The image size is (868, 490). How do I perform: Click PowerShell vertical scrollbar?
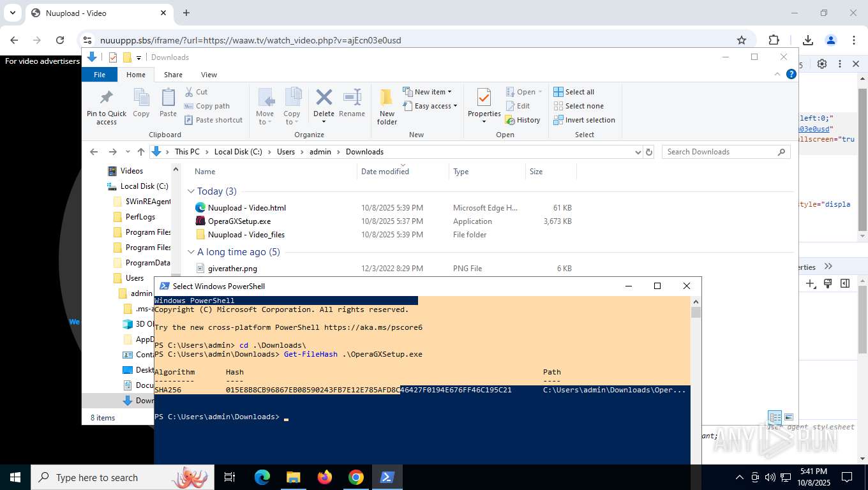tap(696, 313)
